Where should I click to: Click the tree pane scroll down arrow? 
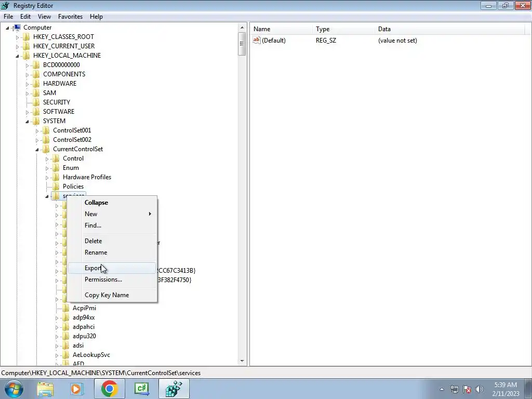click(242, 361)
